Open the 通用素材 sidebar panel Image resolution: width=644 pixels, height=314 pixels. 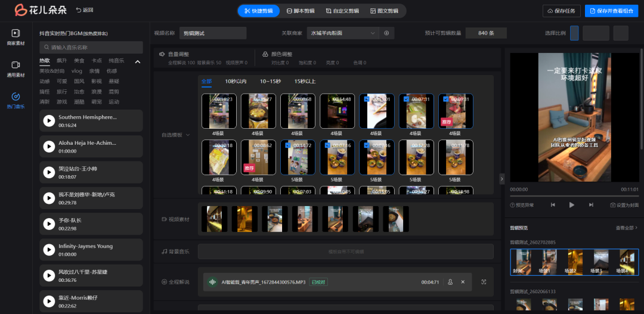coord(16,69)
